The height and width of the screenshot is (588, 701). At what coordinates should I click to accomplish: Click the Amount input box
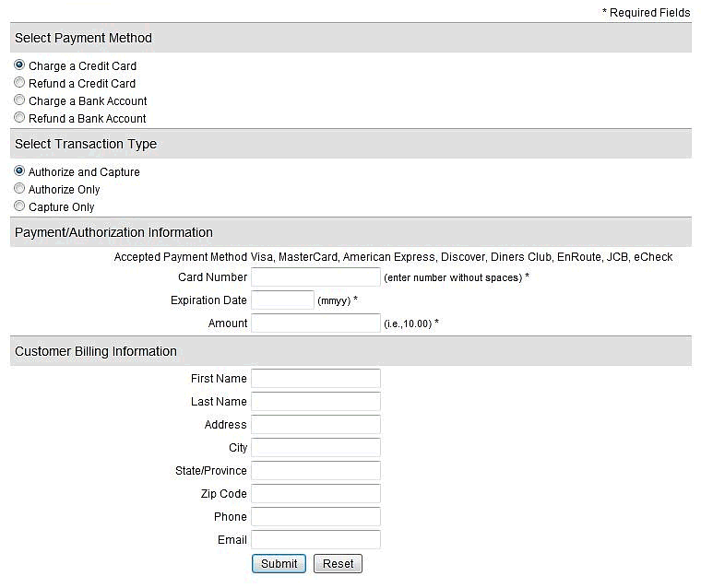point(315,323)
